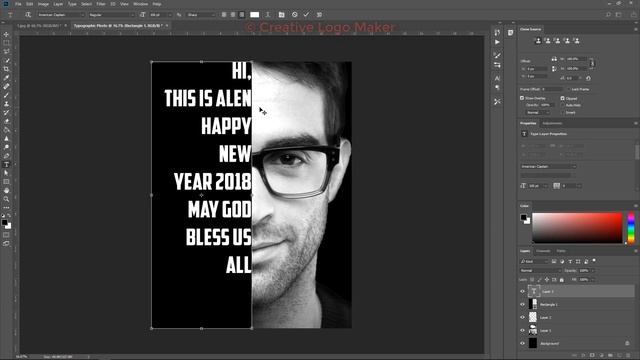This screenshot has height=360, width=640.
Task: Select the Crop tool
Action: point(6,69)
